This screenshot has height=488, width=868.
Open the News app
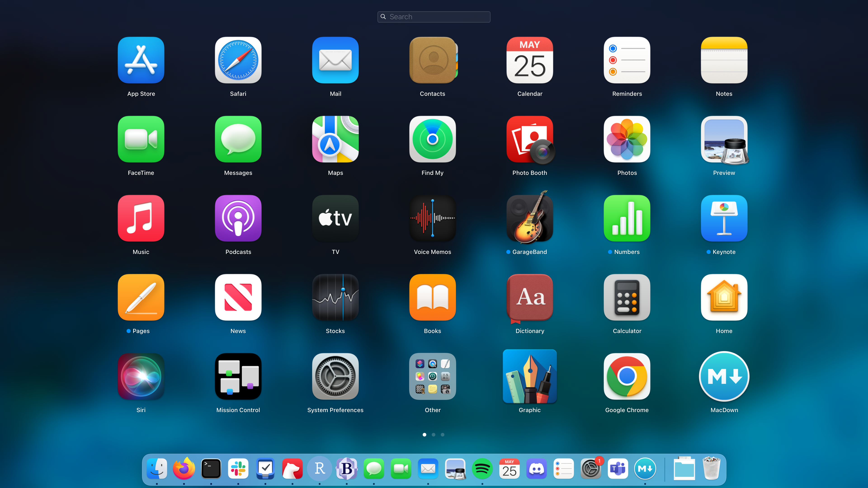238,297
